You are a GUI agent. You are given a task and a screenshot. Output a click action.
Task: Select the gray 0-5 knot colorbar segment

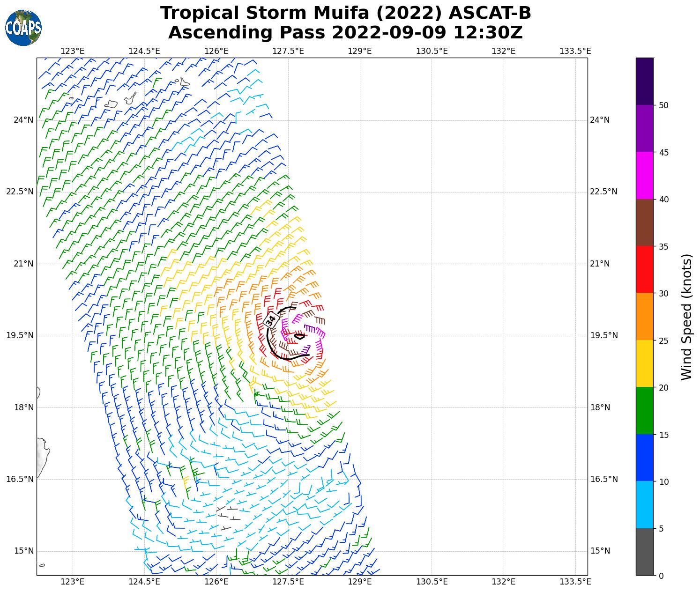pos(644,552)
